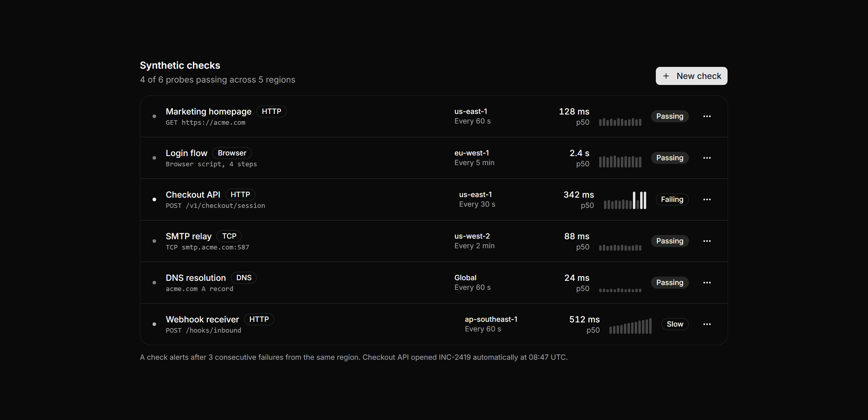This screenshot has height=420, width=868.
Task: Open more actions for Checkout API
Action: point(707,199)
